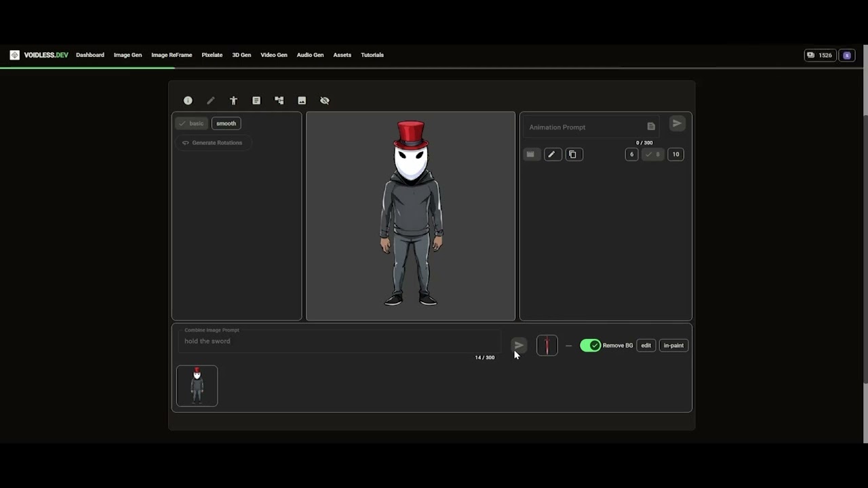Open the hierarchy tree tool
Screen dimensions: 868x488
(x=279, y=100)
